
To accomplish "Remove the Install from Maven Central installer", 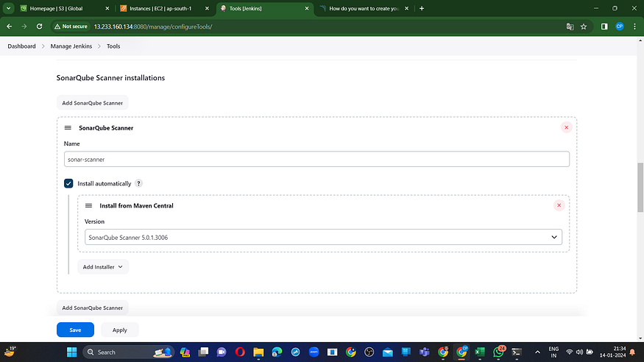I will click(x=559, y=205).
